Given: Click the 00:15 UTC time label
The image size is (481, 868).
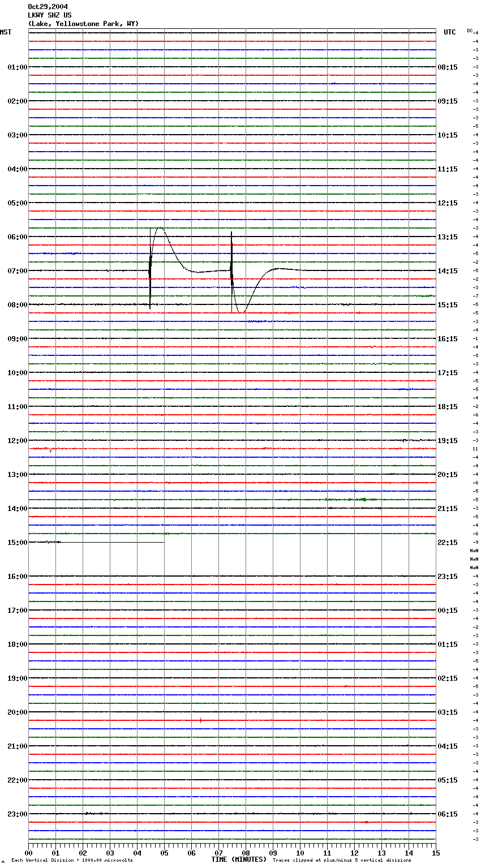Looking at the screenshot, I should [448, 611].
